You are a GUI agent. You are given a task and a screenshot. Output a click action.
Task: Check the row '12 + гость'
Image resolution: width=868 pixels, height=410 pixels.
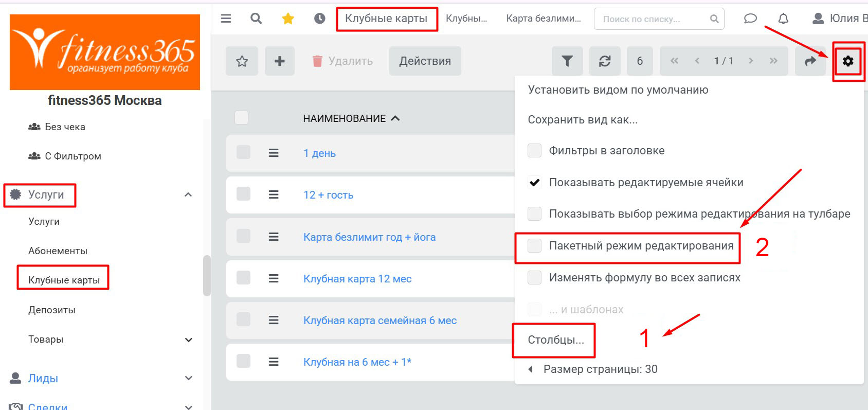[243, 194]
